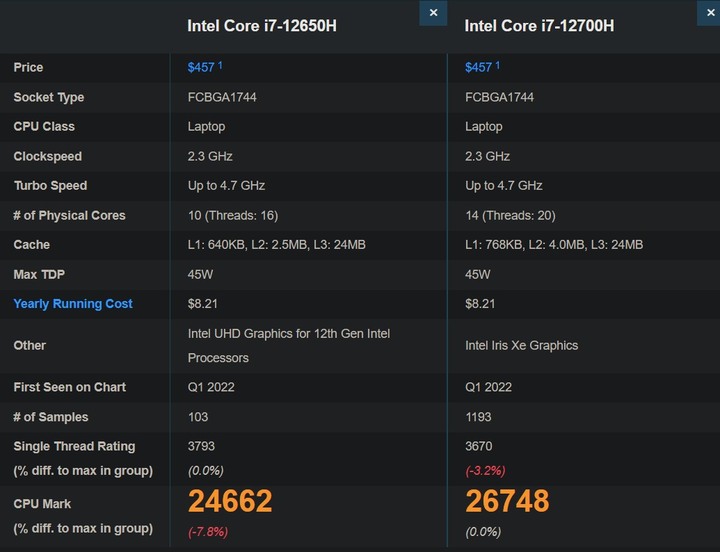Select the CPU Mark score 26748

point(507,501)
